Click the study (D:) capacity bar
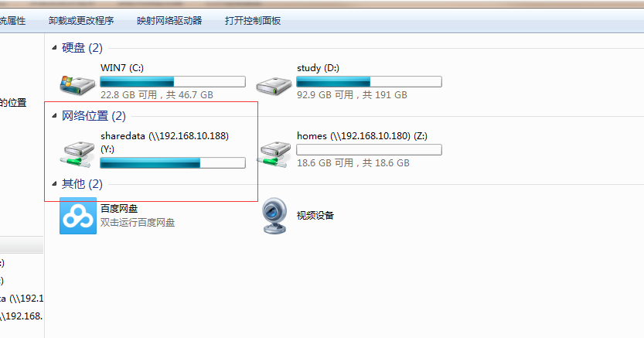The image size is (644, 338). (370, 81)
